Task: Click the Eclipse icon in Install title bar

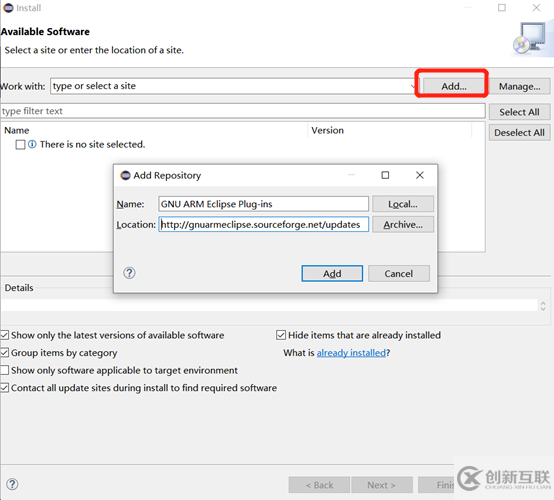Action: click(8, 8)
